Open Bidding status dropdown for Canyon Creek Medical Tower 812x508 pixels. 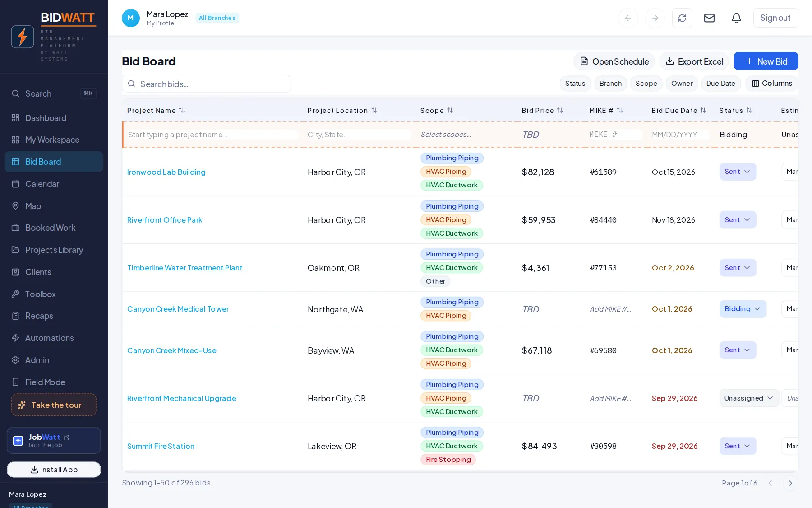pyautogui.click(x=743, y=309)
